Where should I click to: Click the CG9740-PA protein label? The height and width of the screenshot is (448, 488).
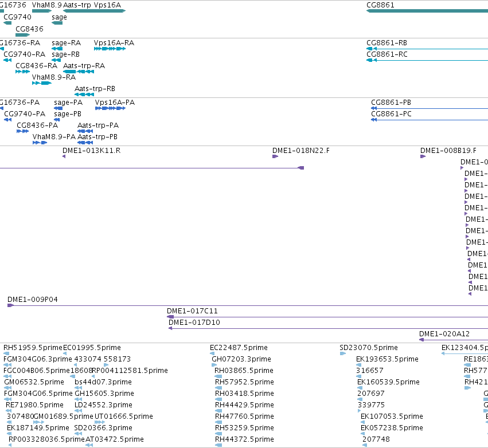click(25, 114)
